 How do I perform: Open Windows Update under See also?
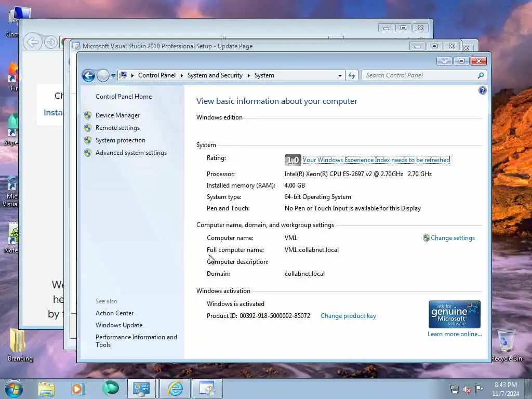click(119, 325)
